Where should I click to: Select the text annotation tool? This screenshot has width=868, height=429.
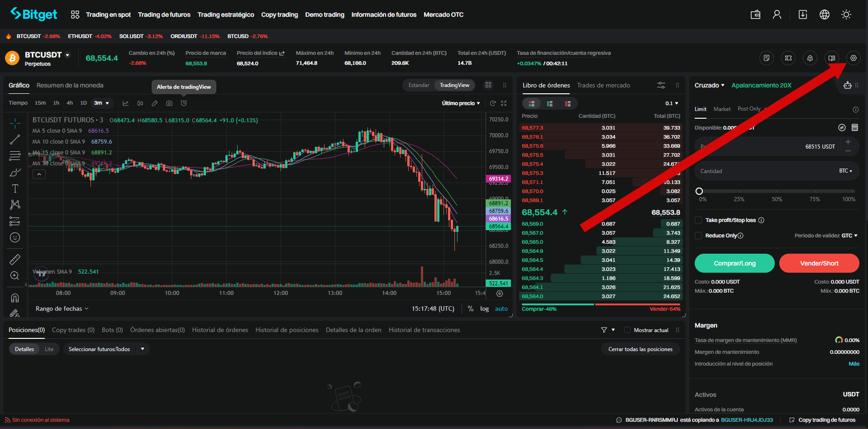click(15, 188)
